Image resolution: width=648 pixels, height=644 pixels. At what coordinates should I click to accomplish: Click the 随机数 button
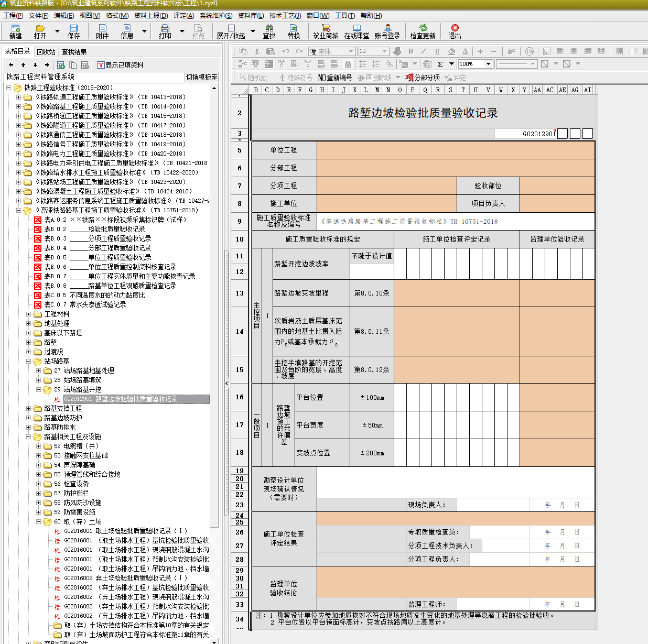[x=253, y=78]
